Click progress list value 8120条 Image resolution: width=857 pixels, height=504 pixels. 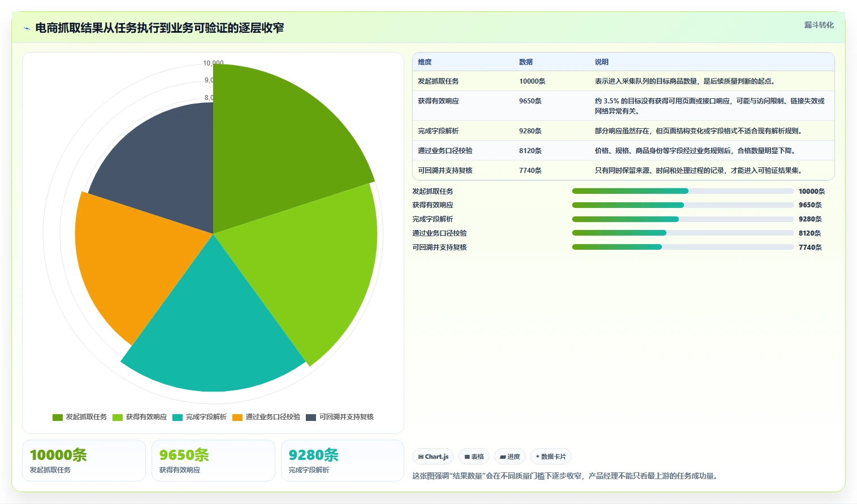[x=811, y=233]
